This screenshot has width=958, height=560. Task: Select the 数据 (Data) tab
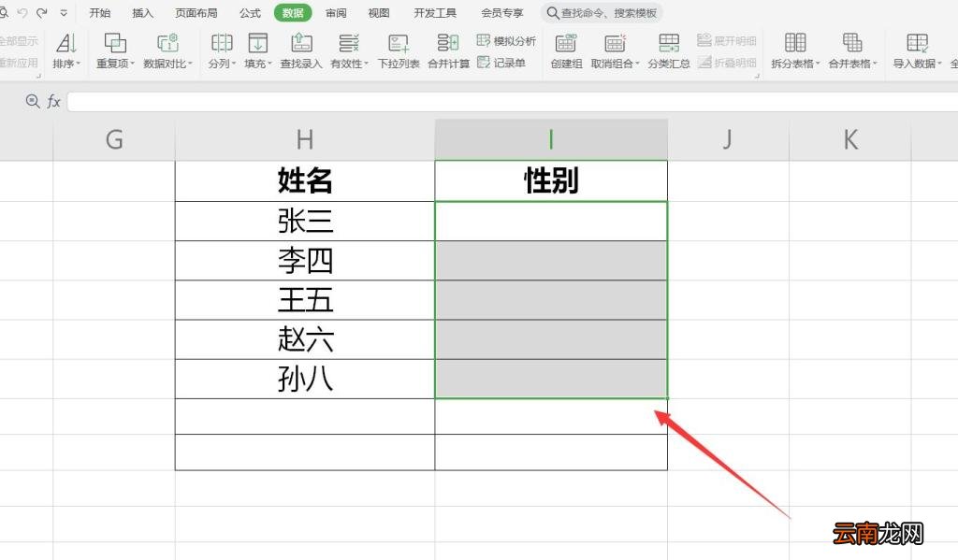pyautogui.click(x=293, y=13)
